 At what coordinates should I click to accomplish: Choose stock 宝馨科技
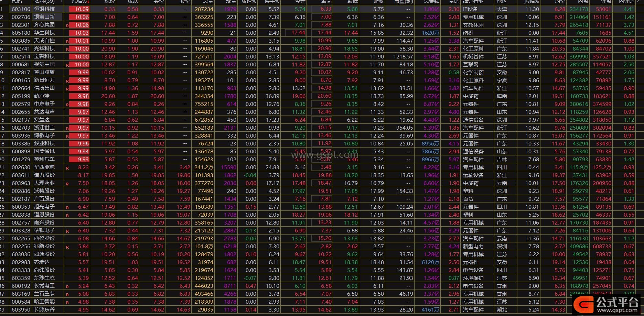click(x=44, y=56)
